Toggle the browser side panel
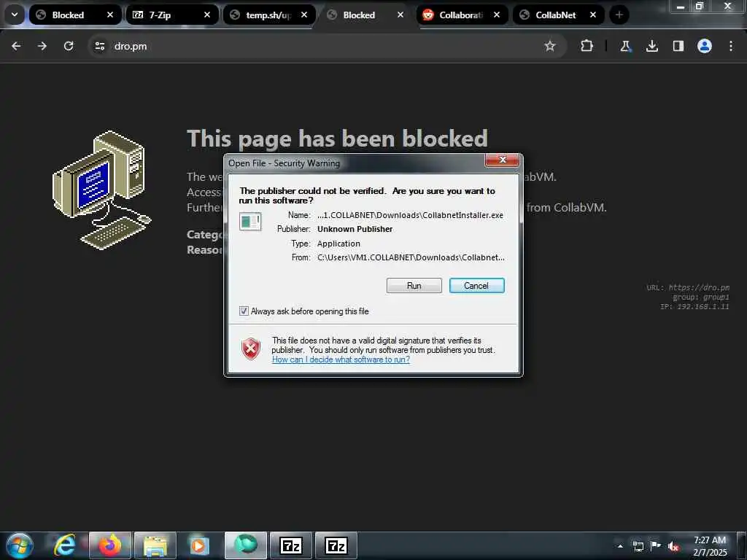 click(678, 46)
